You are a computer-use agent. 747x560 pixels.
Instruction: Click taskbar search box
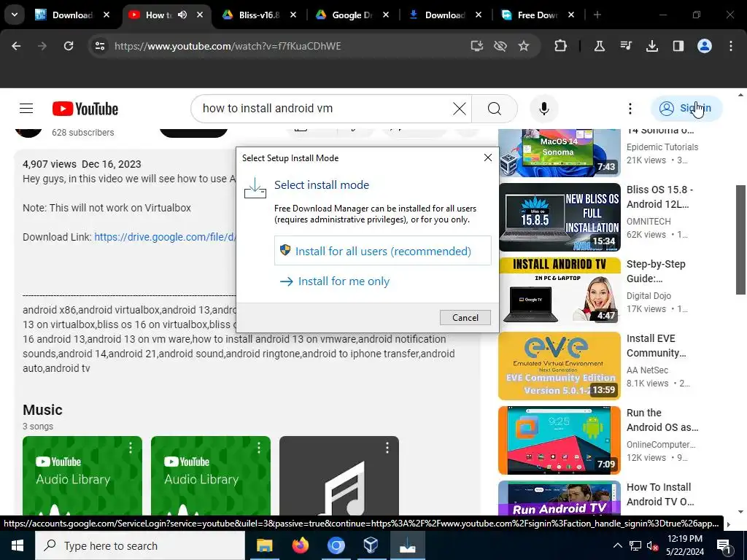[139, 545]
